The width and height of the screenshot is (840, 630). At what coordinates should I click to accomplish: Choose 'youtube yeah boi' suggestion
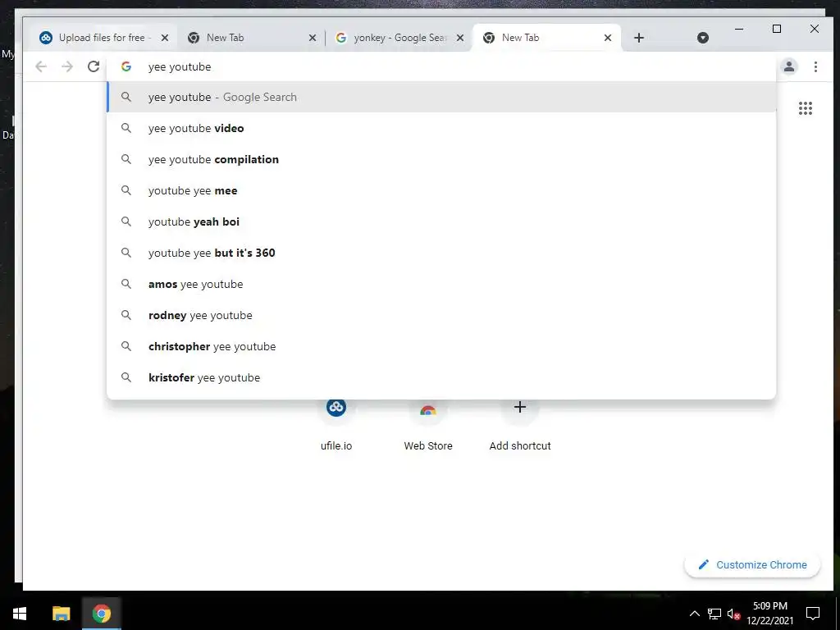click(x=441, y=221)
